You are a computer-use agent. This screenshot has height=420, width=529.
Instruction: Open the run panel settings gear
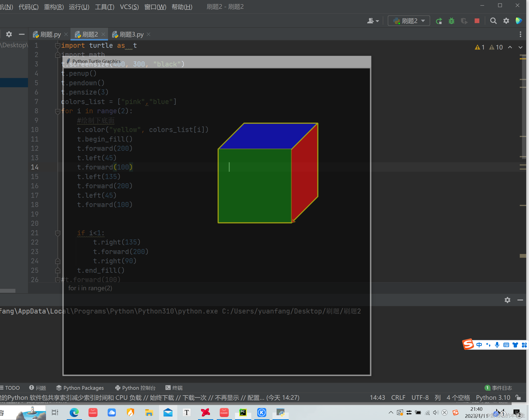507,300
